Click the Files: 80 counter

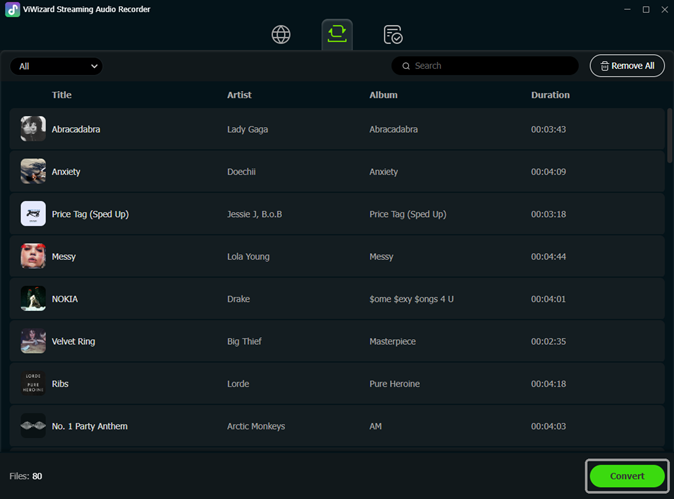tap(26, 476)
